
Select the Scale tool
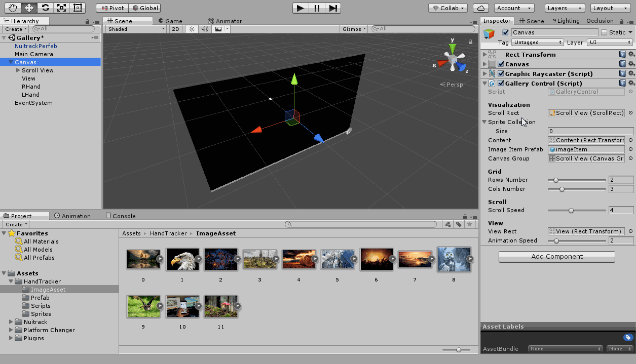pyautogui.click(x=61, y=8)
